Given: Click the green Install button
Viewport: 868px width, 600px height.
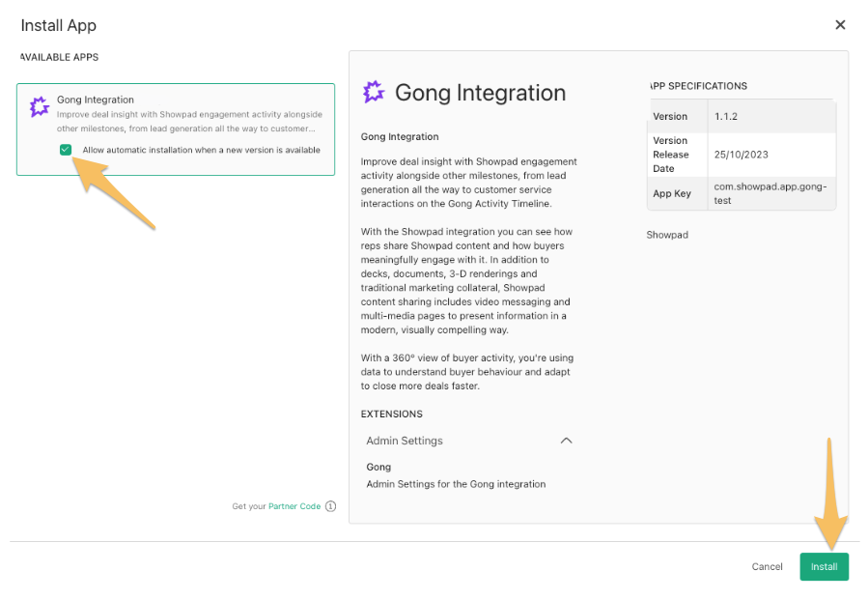Looking at the screenshot, I should point(824,567).
